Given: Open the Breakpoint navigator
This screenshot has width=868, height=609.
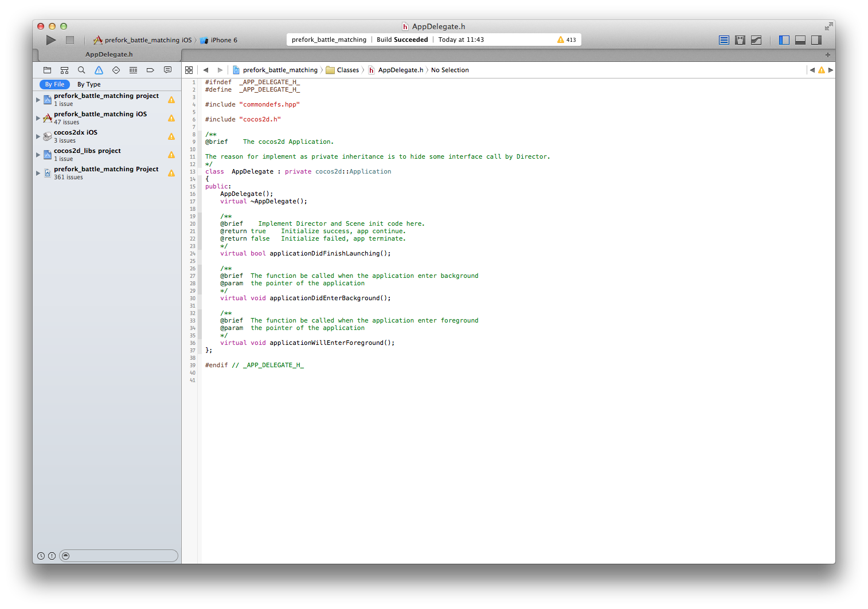Looking at the screenshot, I should [x=150, y=70].
